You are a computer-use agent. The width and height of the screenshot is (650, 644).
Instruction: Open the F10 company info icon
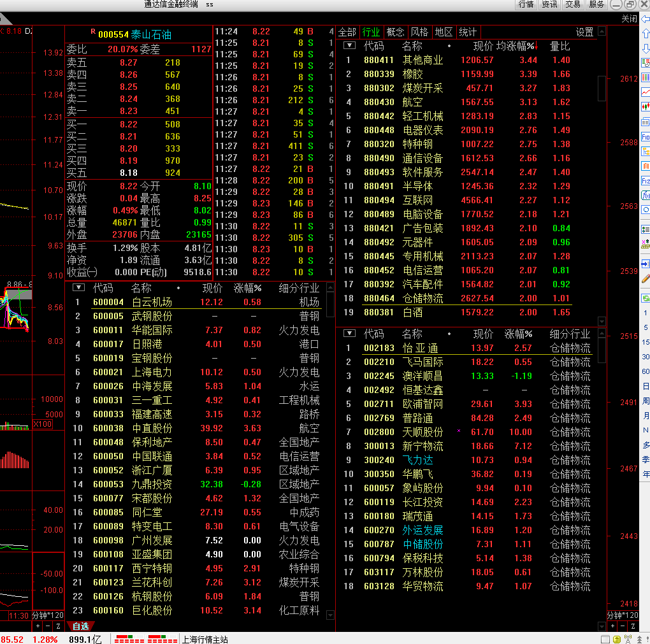click(x=645, y=137)
